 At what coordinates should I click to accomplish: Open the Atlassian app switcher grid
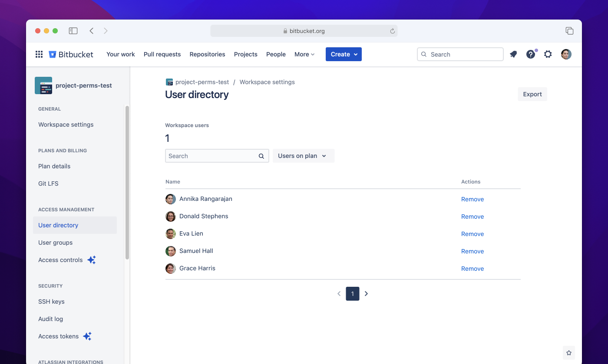(x=39, y=54)
